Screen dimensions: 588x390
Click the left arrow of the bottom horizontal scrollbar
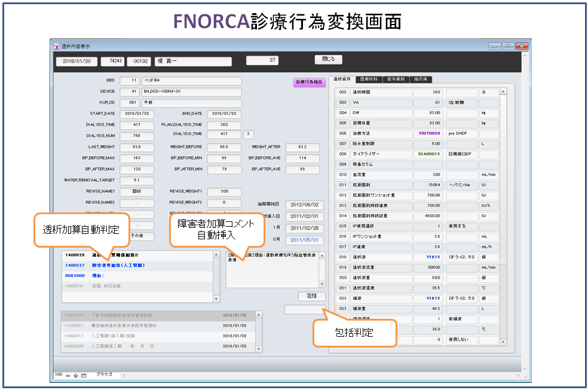[x=124, y=376]
